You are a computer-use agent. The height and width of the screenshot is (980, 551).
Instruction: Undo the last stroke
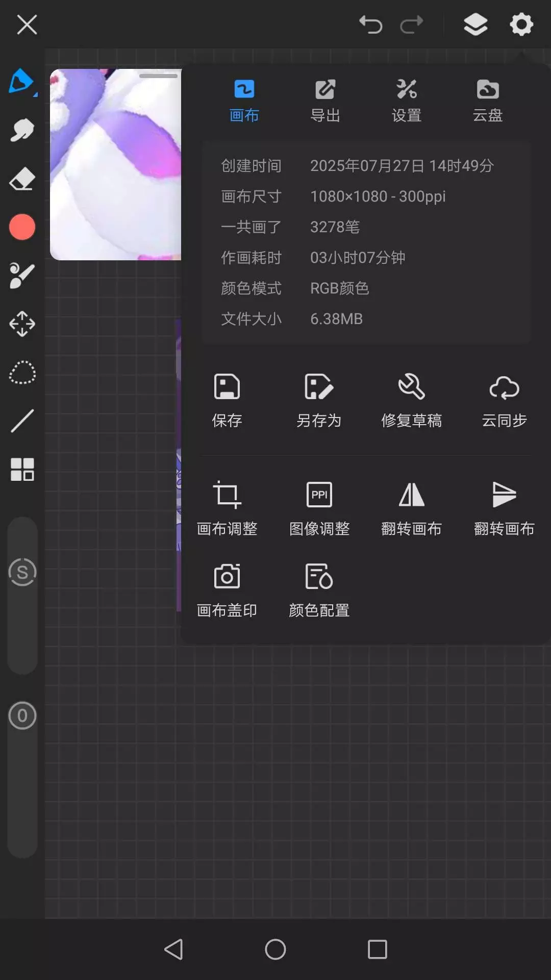[x=371, y=24]
